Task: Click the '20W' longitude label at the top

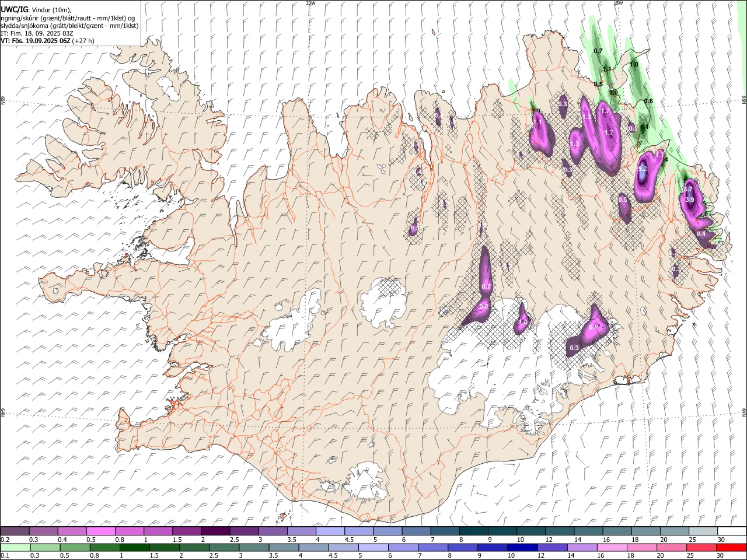Action: tap(310, 3)
